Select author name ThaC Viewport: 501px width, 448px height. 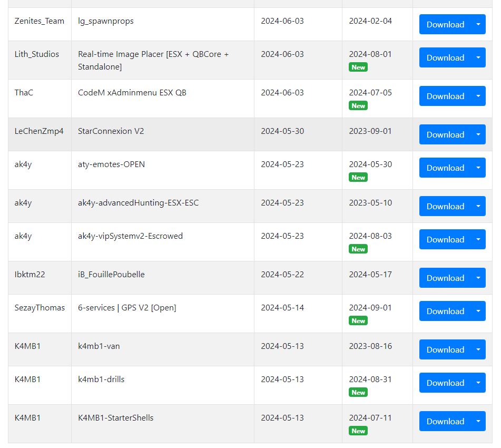[x=24, y=93]
